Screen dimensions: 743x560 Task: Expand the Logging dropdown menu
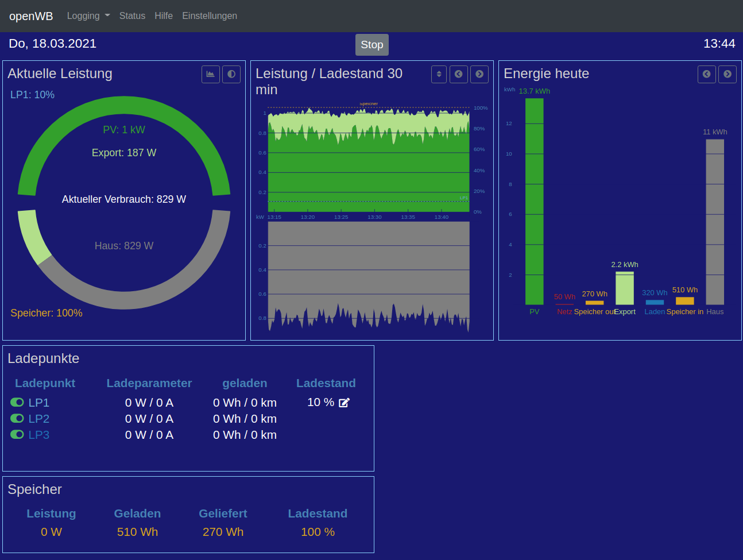pyautogui.click(x=88, y=16)
